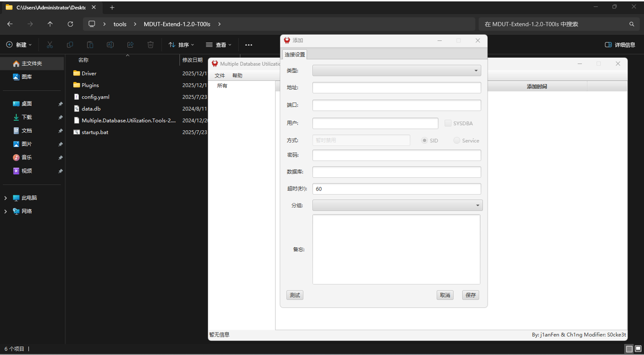Select the data.db file
644x355 pixels.
click(x=91, y=109)
